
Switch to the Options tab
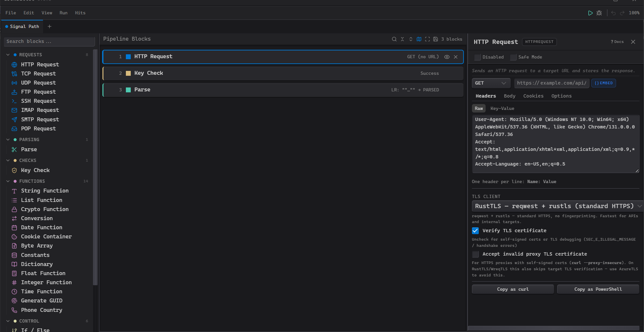click(561, 96)
